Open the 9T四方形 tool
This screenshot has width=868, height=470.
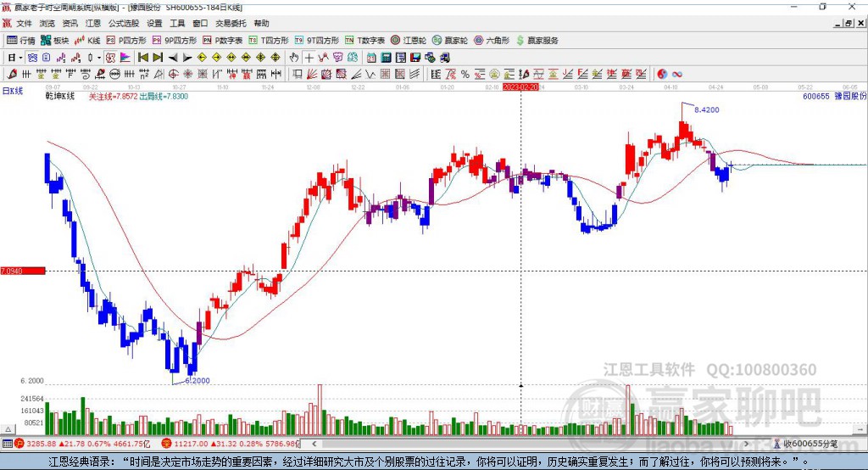click(x=317, y=41)
